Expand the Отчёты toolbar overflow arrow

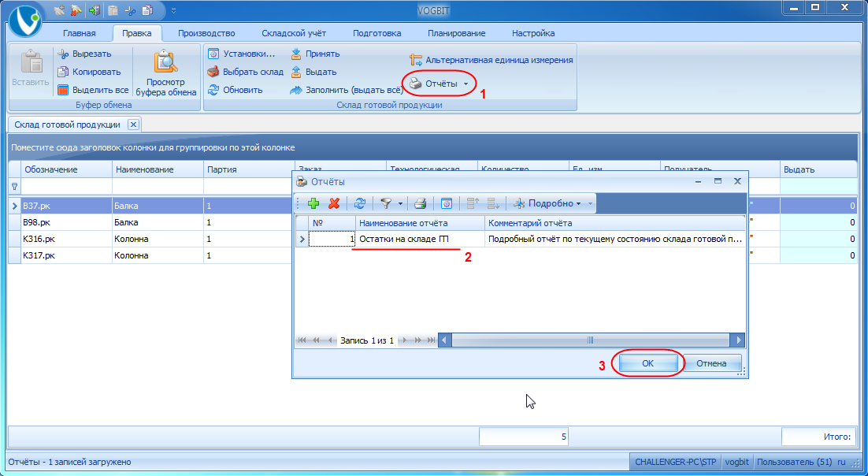590,203
